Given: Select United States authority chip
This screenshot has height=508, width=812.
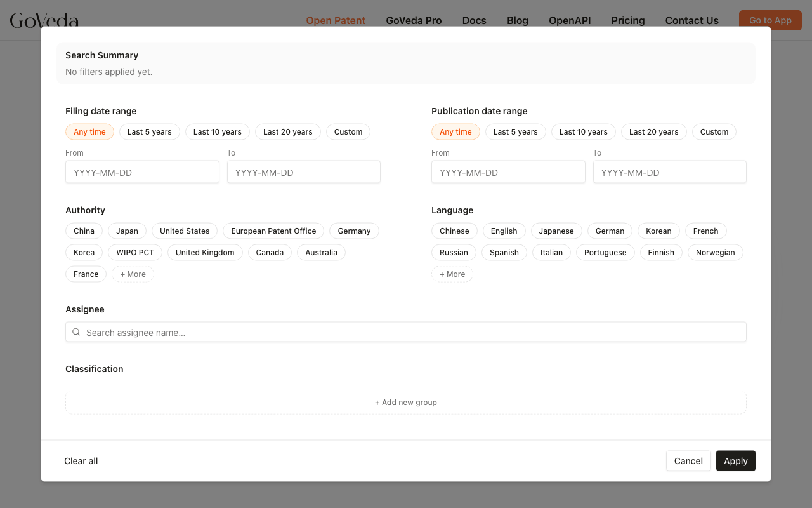Looking at the screenshot, I should 185,231.
